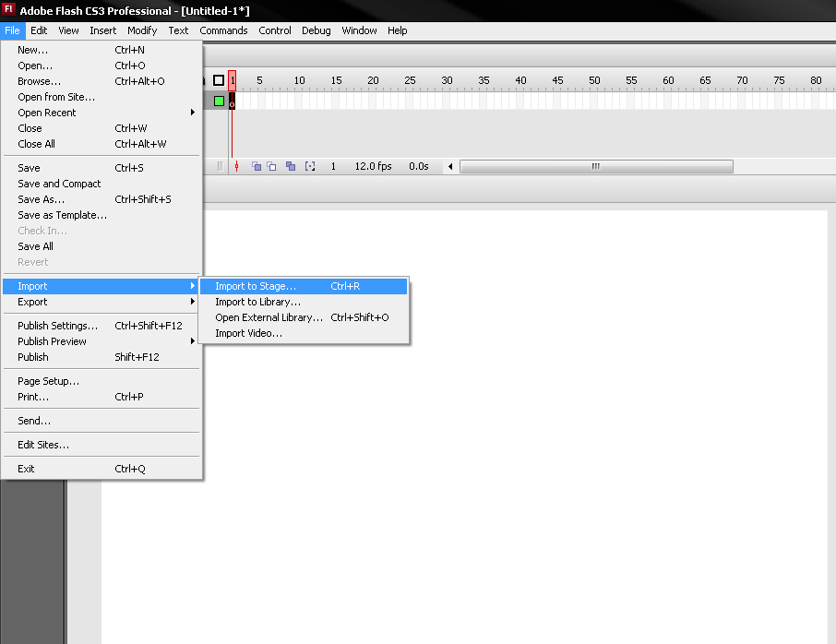This screenshot has width=836, height=644.
Task: Select Import to Library...
Action: 304,302
